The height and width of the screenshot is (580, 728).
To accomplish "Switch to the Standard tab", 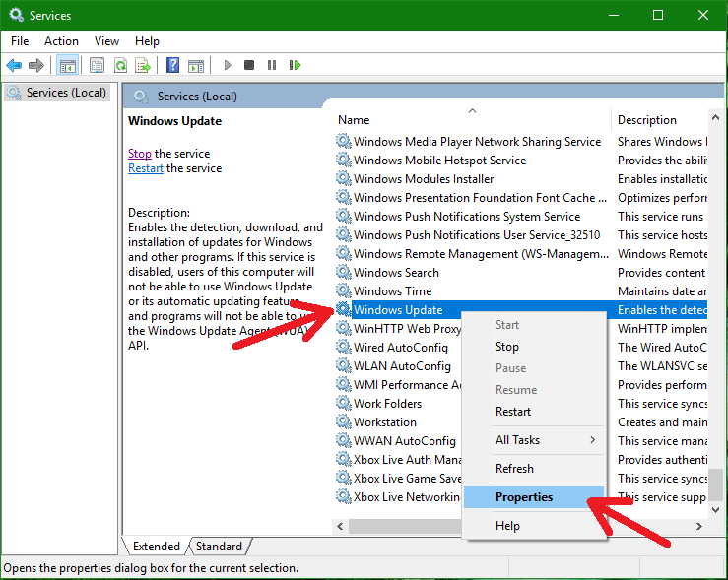I will coord(219,547).
